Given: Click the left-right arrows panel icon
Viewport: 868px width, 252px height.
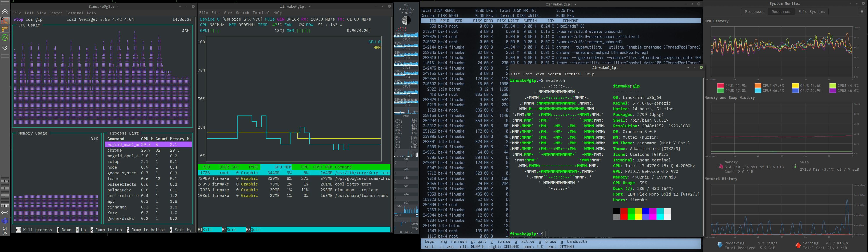Looking at the screenshot, I should pos(5,212).
